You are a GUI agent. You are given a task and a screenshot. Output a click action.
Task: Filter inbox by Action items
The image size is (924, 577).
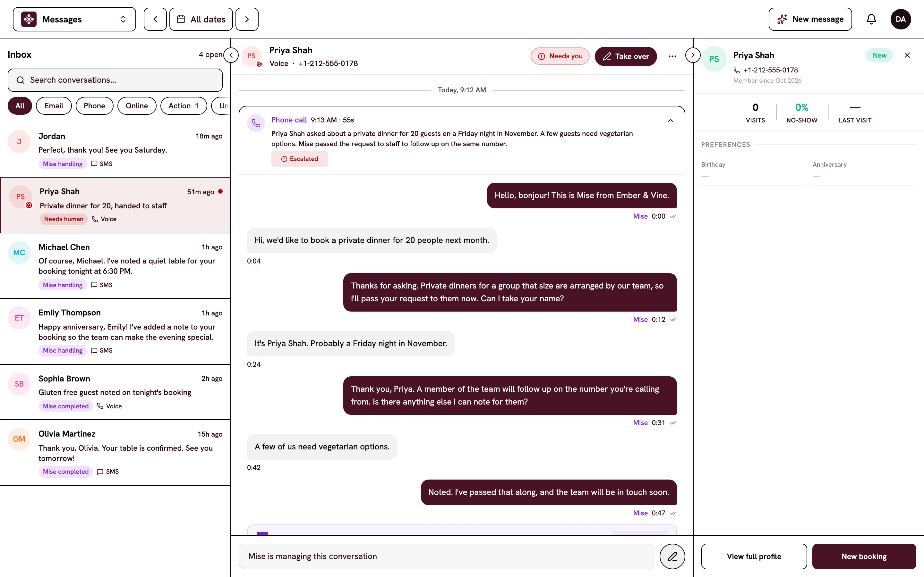(x=183, y=106)
